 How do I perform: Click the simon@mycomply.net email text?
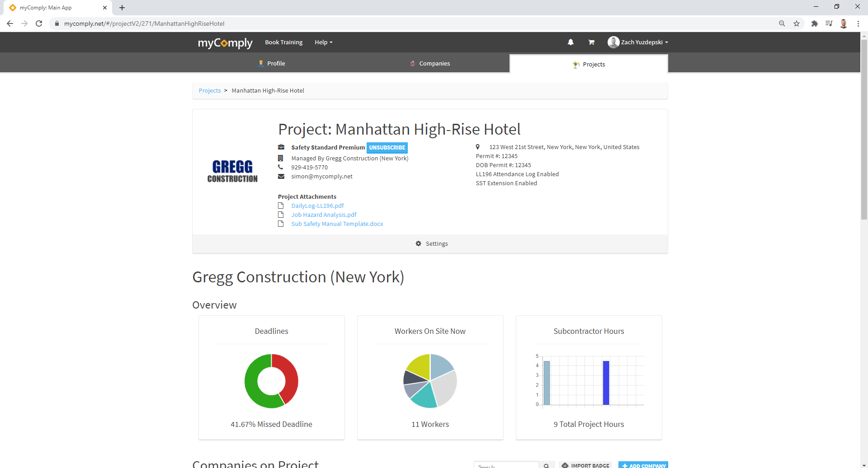click(322, 176)
